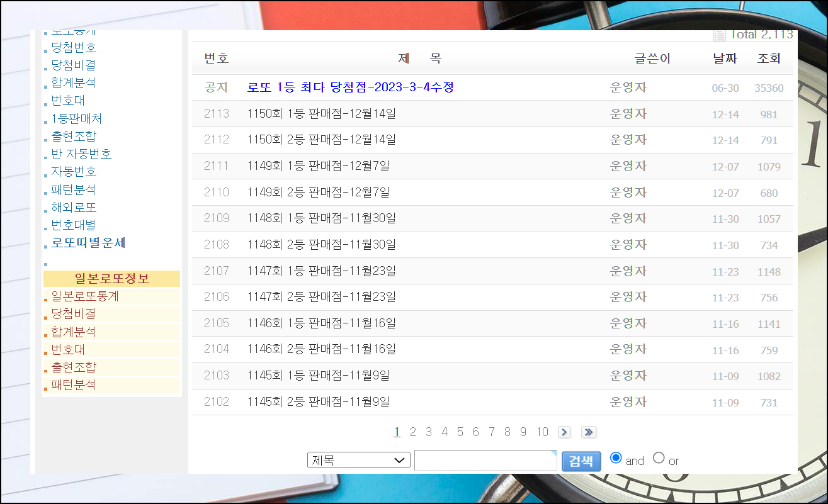828x504 pixels.
Task: Open the upper sidebar 합계분석 menu item
Action: click(x=74, y=83)
